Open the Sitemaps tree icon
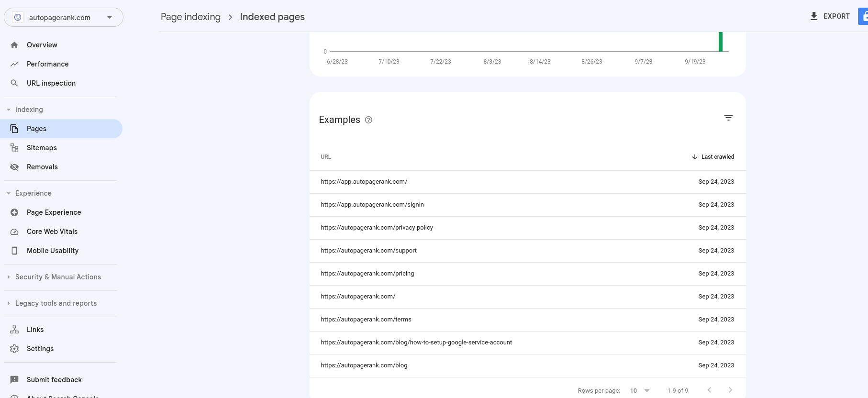This screenshot has height=398, width=868. (14, 148)
